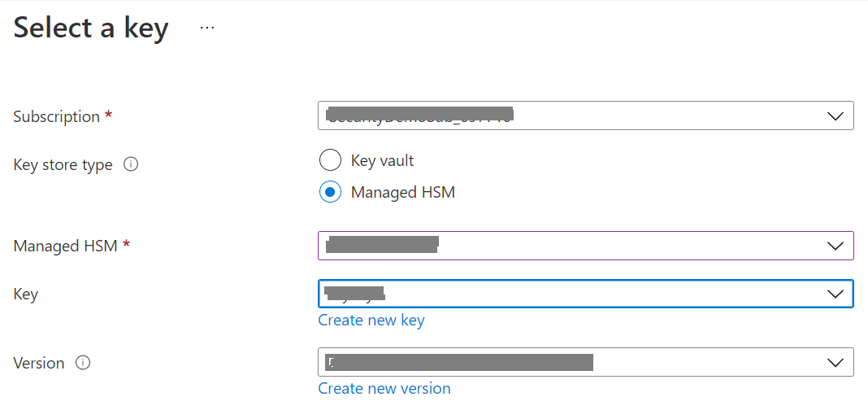Click inside the Subscription combo box
Image resolution: width=868 pixels, height=410 pixels.
pyautogui.click(x=569, y=116)
